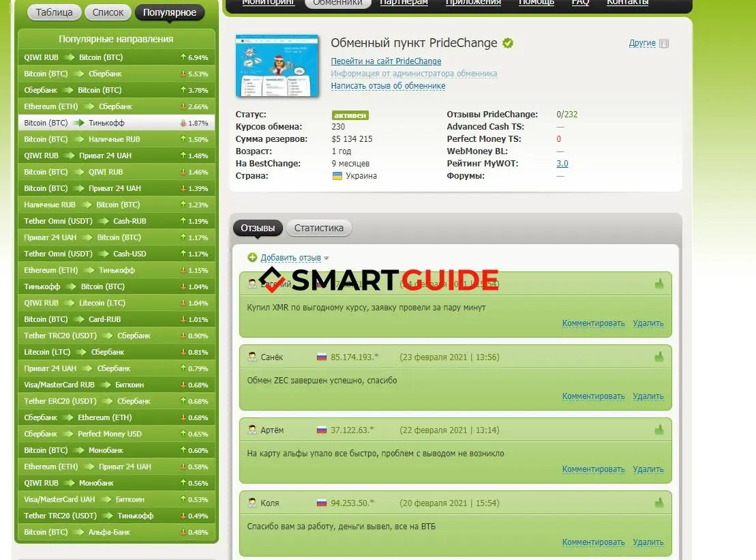This screenshot has height=560, width=756.
Task: Follow the Перейти на сайт PrideChange link
Action: 386,61
